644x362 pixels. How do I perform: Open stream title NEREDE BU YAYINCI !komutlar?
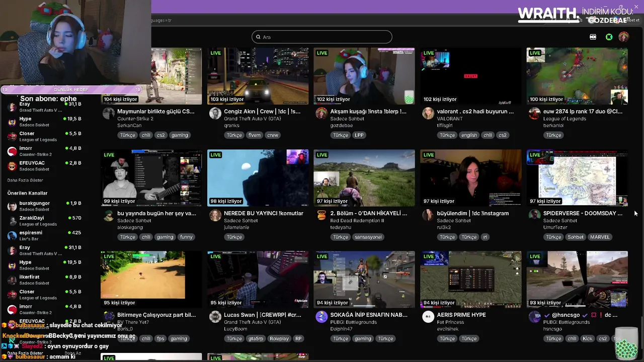pyautogui.click(x=264, y=213)
